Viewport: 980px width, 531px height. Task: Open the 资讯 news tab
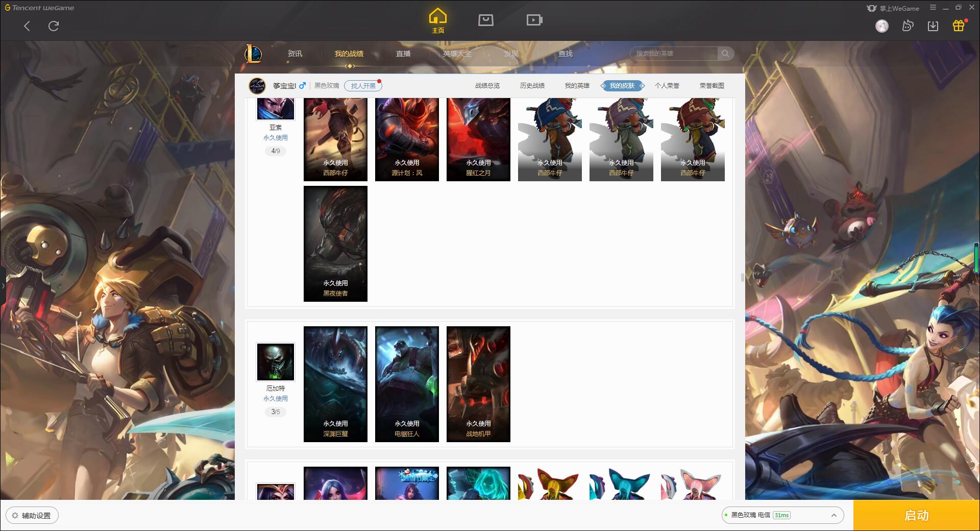pyautogui.click(x=295, y=54)
